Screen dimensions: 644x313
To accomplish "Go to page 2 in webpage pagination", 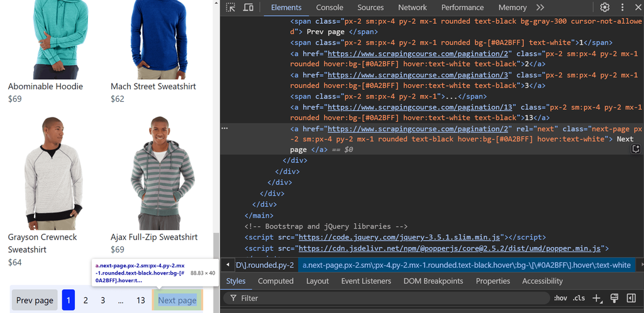I will [86, 300].
